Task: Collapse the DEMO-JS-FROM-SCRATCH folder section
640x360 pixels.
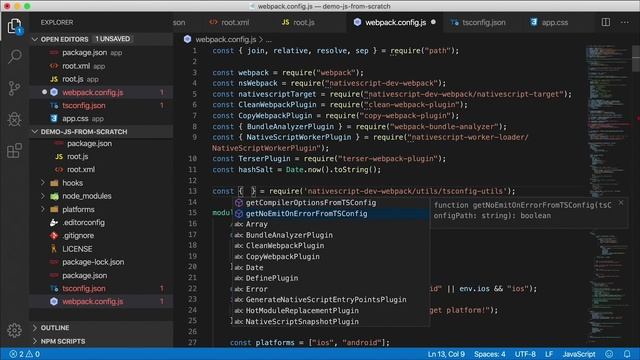Action: [x=35, y=132]
